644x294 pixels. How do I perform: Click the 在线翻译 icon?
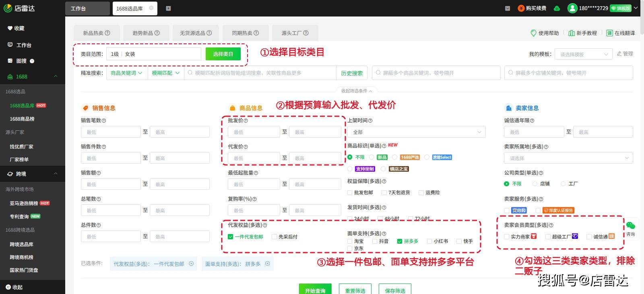pos(609,33)
